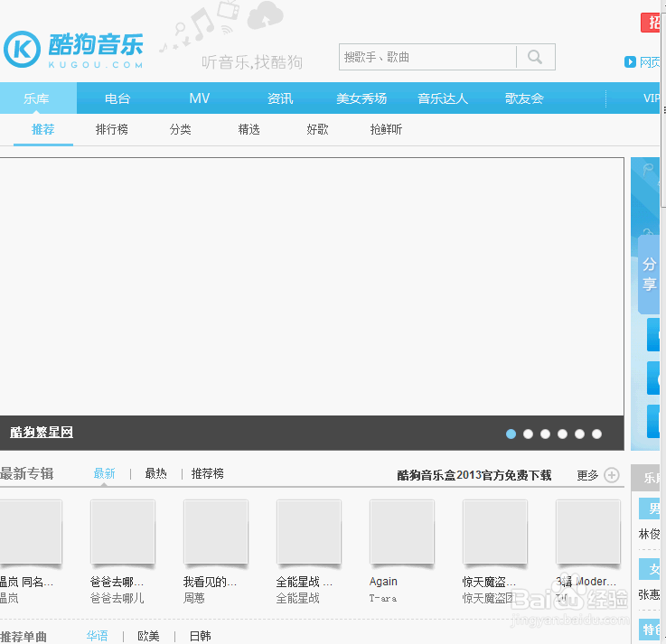Screen dimensions: 666x644
Task: Open the 温岚 同名 album thumbnail
Action: click(x=30, y=532)
